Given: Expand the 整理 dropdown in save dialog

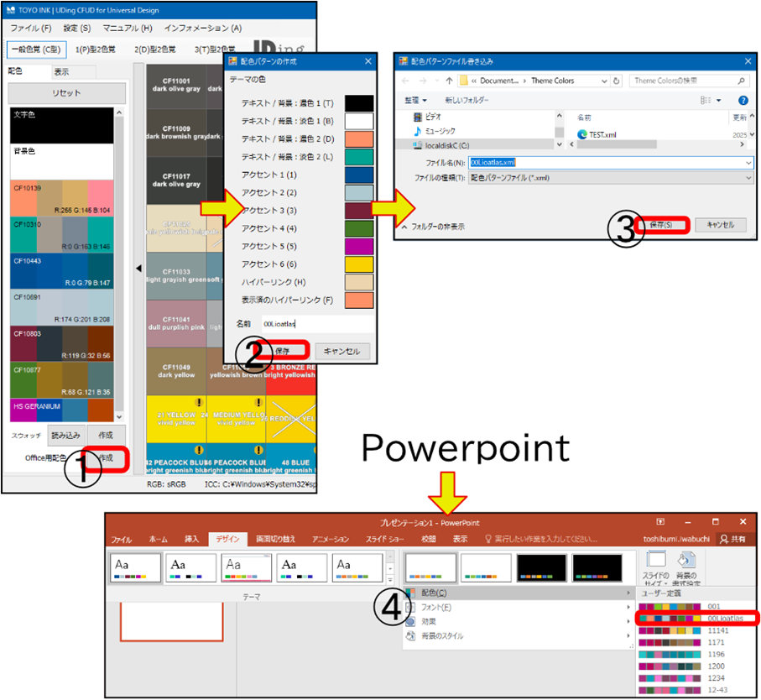Looking at the screenshot, I should pos(416,100).
